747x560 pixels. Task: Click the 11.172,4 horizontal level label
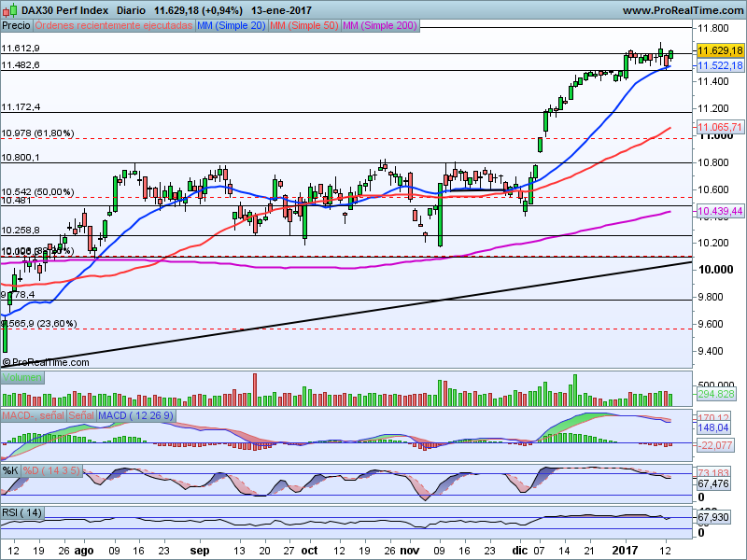[x=21, y=107]
